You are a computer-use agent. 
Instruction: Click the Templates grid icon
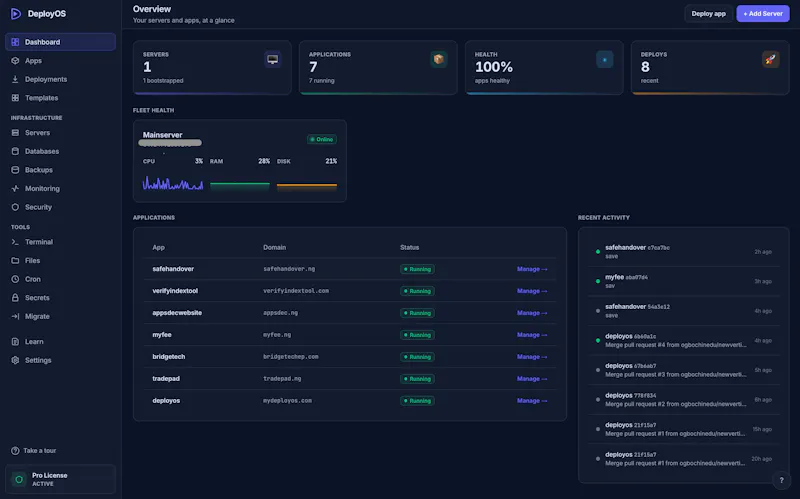[x=15, y=98]
